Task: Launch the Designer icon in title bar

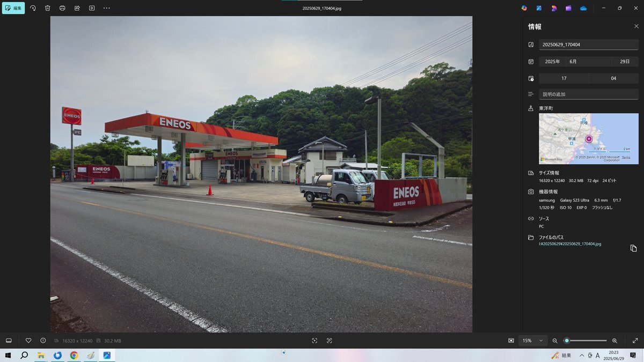Action: (554, 8)
